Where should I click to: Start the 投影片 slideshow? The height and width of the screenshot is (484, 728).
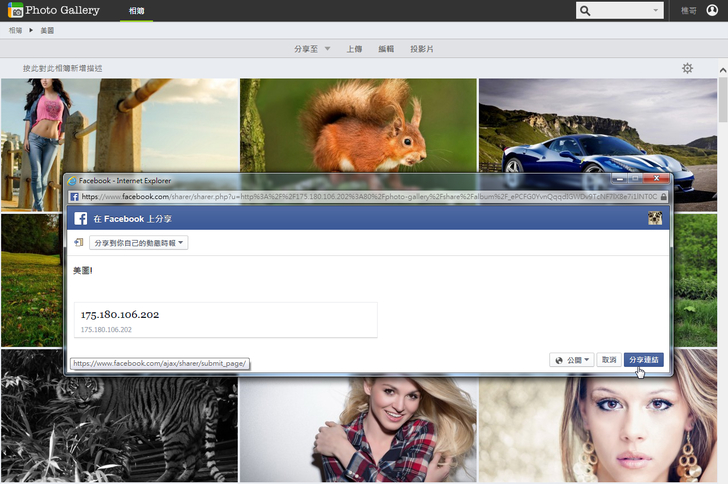coord(422,48)
